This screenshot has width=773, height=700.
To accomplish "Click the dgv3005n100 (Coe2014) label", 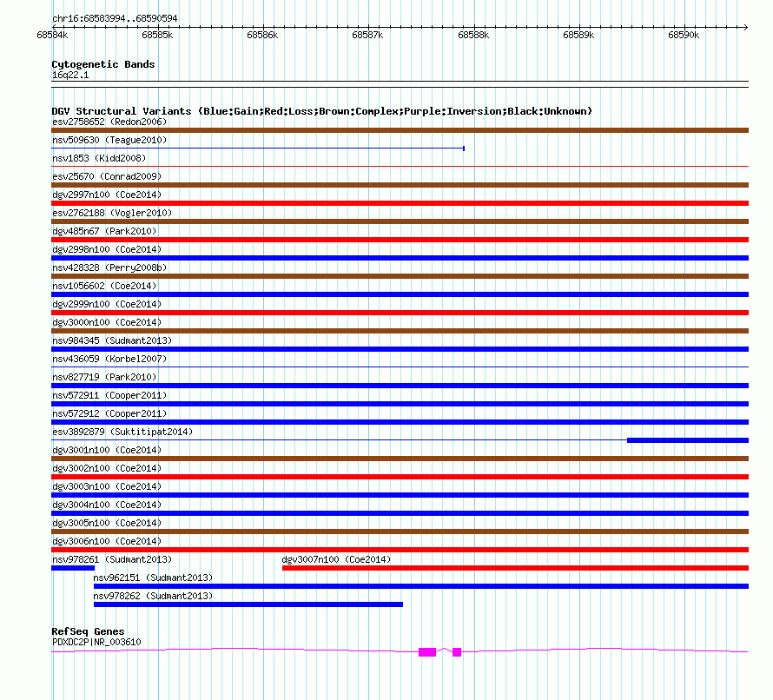I will coord(107,523).
